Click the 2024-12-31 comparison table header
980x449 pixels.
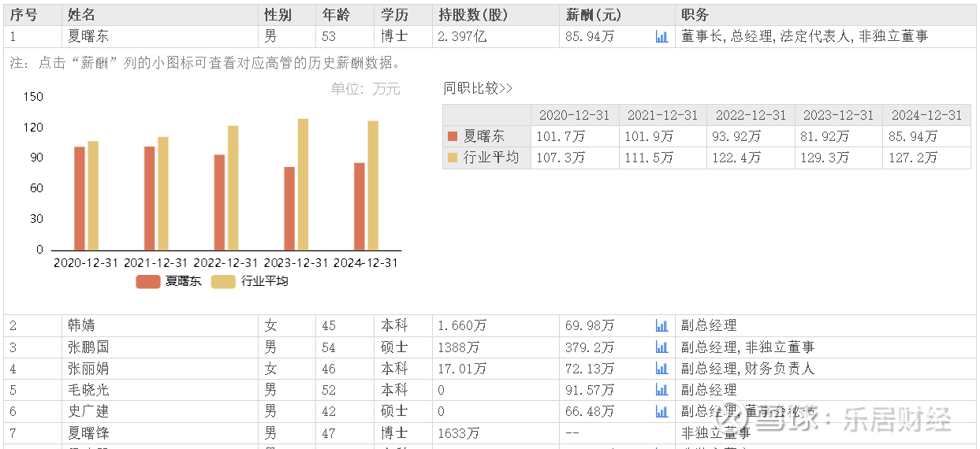[x=926, y=115]
